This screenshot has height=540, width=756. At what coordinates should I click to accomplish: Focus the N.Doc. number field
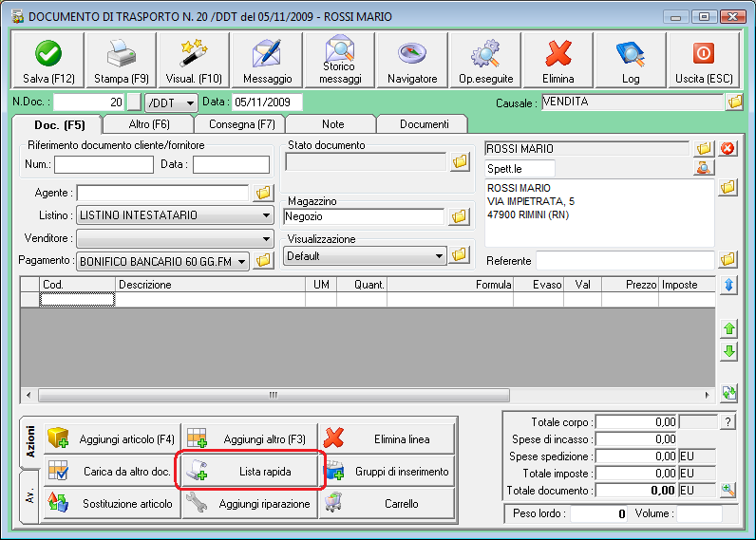click(x=88, y=102)
